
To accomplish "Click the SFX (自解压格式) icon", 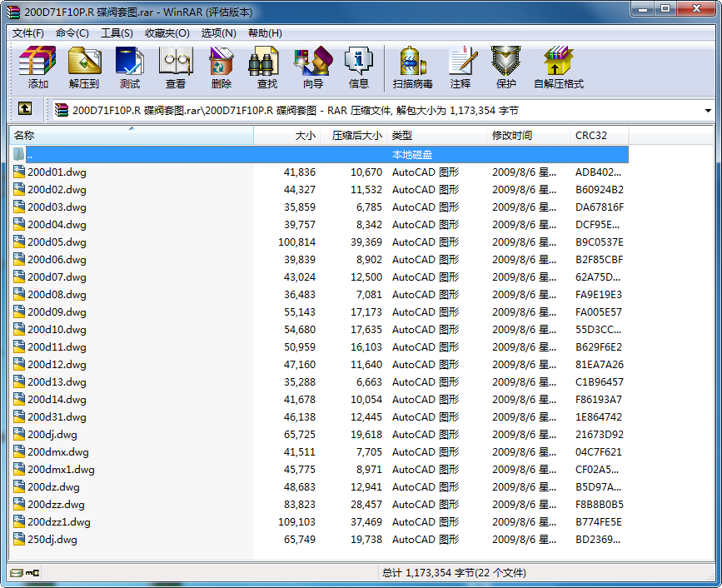I will [x=559, y=67].
